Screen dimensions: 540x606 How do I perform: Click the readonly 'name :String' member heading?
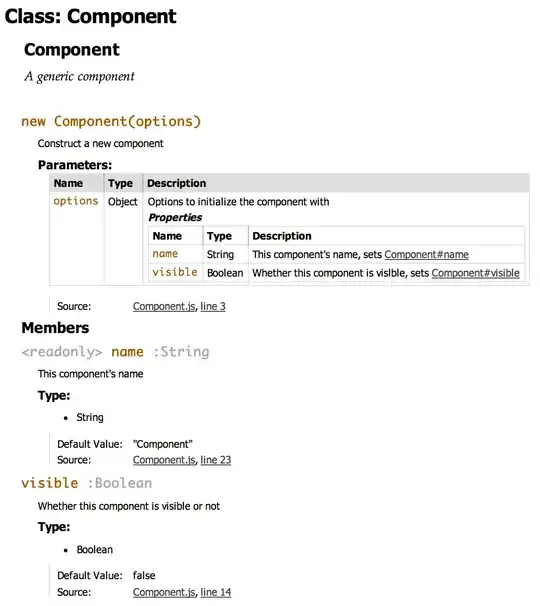[x=116, y=352]
